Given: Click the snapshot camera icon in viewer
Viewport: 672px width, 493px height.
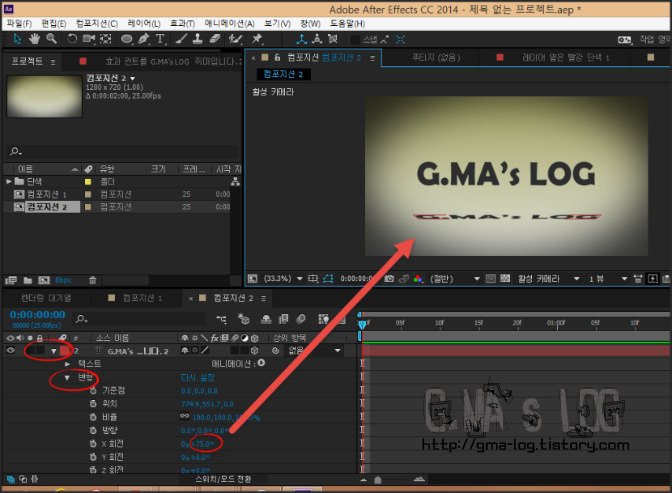Looking at the screenshot, I should point(389,279).
